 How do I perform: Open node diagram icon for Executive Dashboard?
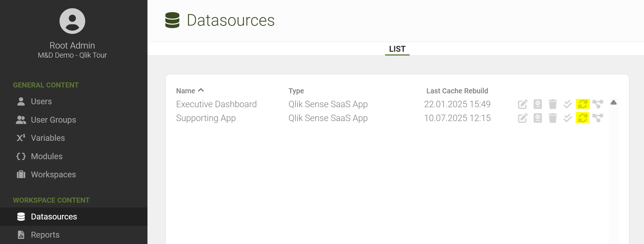coord(598,104)
